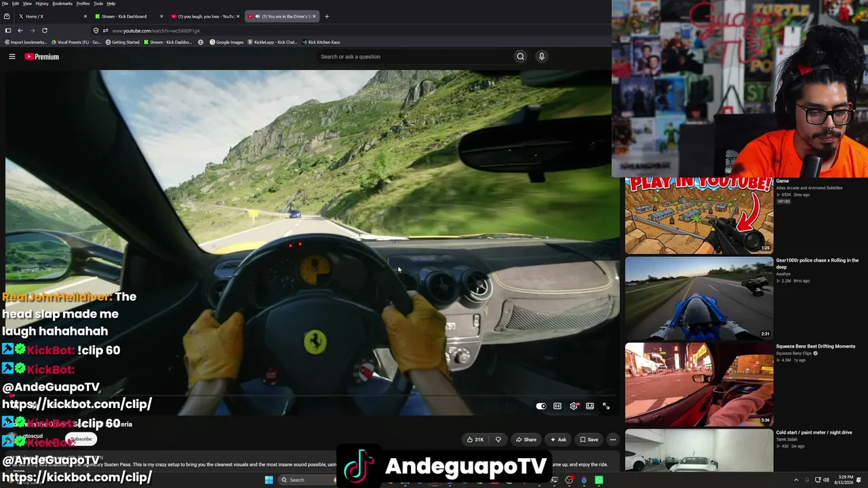Click the Windows taskbar Search box
The height and width of the screenshot is (488, 868).
coord(305,480)
